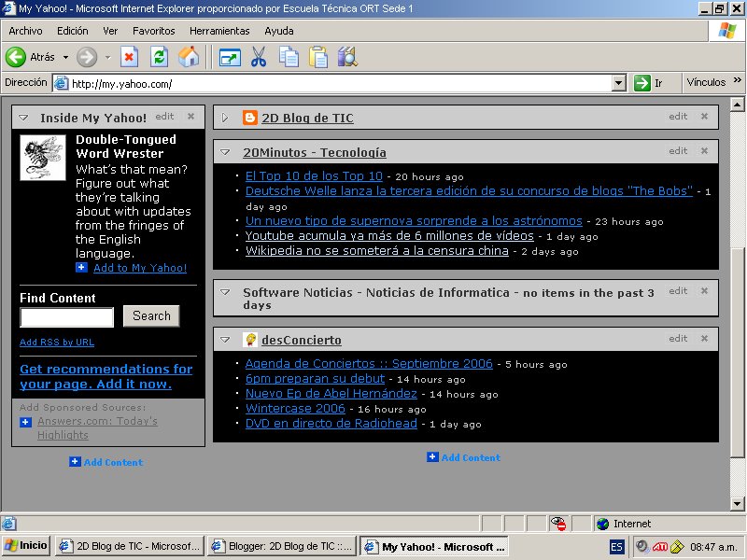Screen dimensions: 747x560
Task: Open the El Top 10 de los Top 10 article
Action: click(314, 176)
